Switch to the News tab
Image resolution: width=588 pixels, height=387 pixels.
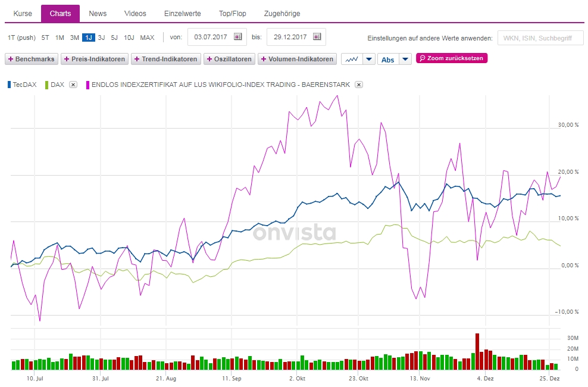pyautogui.click(x=97, y=13)
